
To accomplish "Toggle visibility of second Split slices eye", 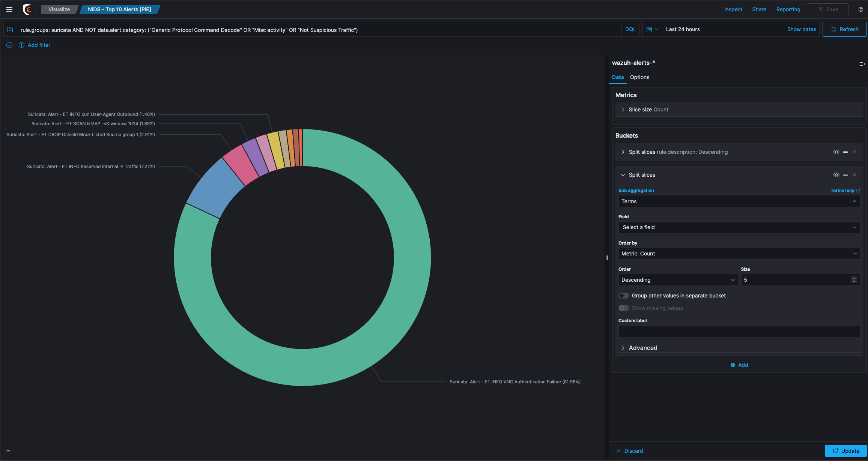I will click(836, 175).
